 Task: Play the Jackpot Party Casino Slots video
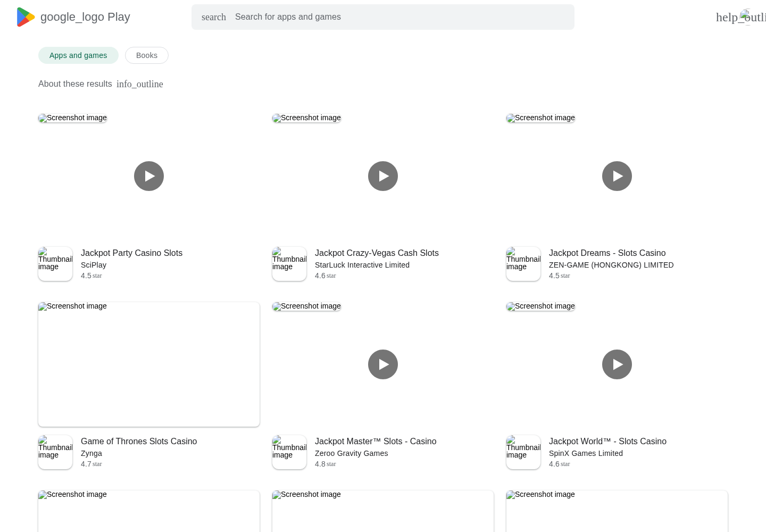pyautogui.click(x=149, y=176)
